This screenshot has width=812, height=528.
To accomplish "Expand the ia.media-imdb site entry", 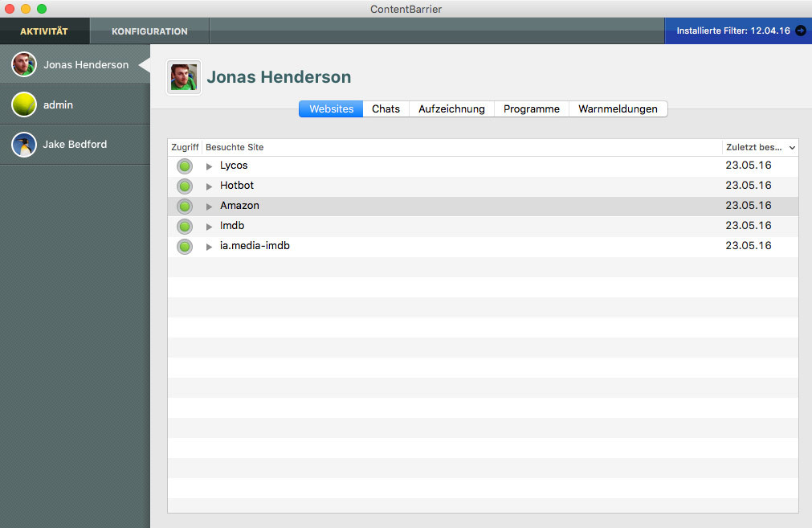I will click(209, 247).
